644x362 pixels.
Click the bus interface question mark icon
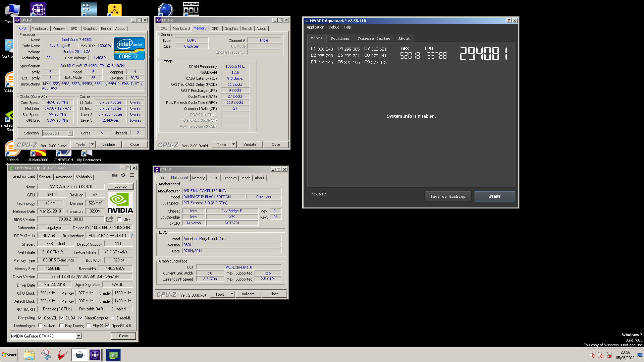[x=132, y=236]
